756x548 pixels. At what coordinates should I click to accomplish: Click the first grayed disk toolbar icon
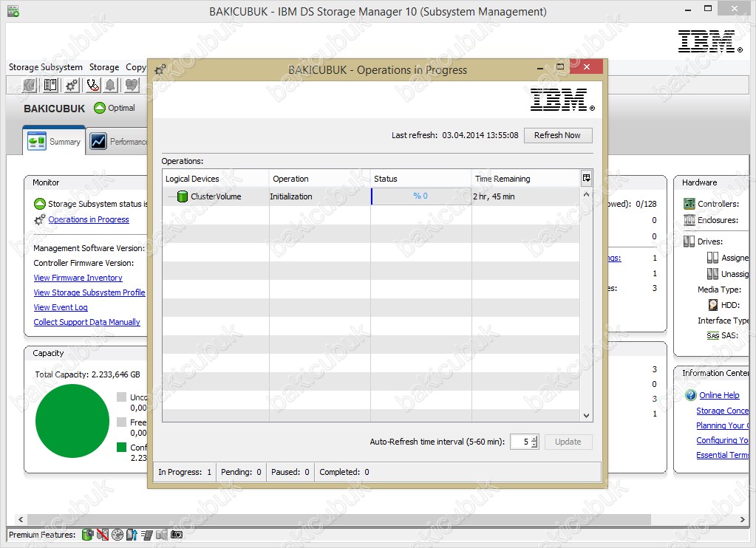30,86
